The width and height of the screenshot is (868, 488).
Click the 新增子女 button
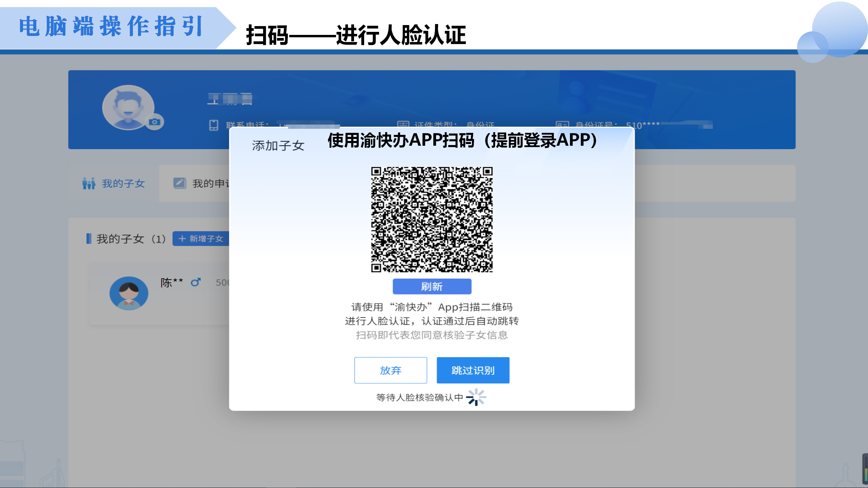(201, 239)
